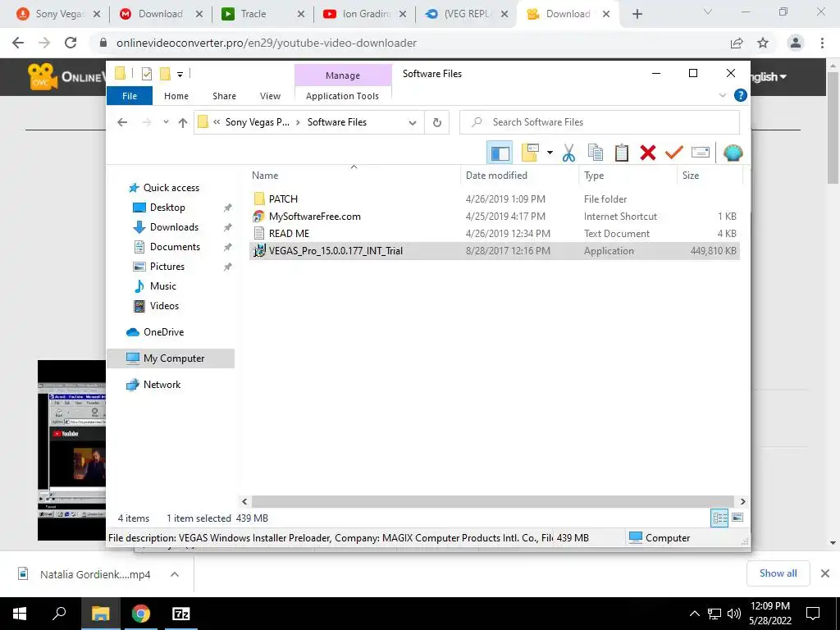Screen dimensions: 840x630
Task: Click the red X Delete icon
Action: 648,153
